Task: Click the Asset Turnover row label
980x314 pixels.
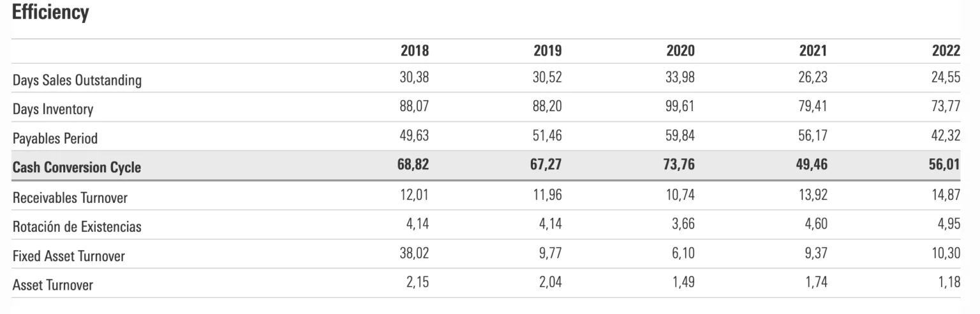Action: (52, 285)
